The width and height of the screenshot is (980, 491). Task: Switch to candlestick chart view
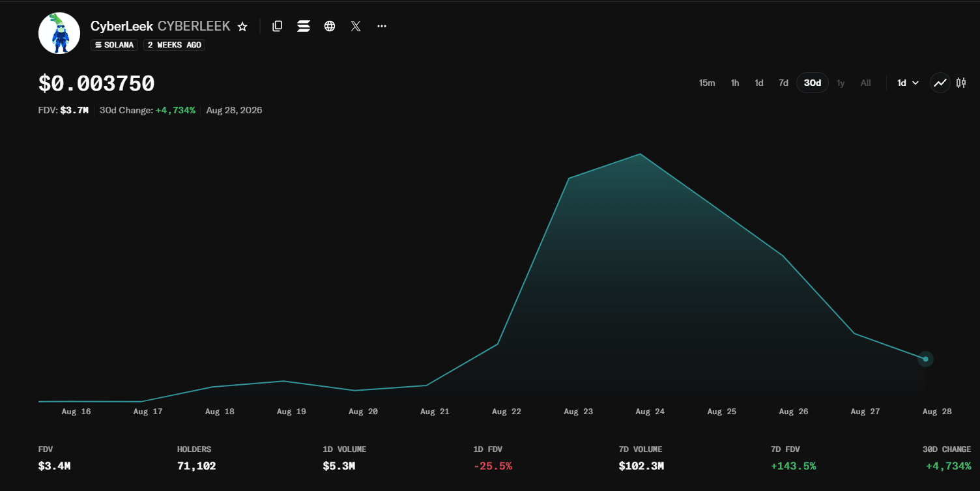click(961, 83)
